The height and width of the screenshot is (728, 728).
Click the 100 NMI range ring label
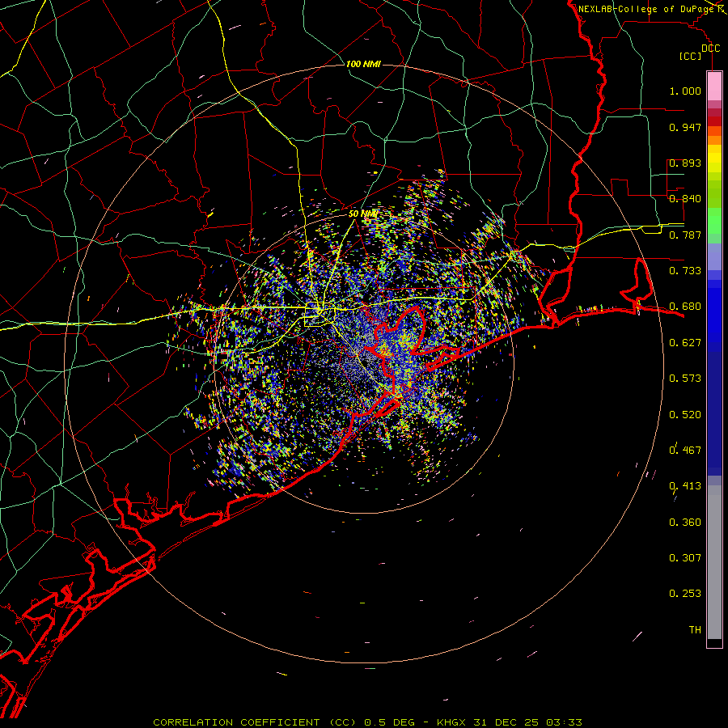click(363, 64)
